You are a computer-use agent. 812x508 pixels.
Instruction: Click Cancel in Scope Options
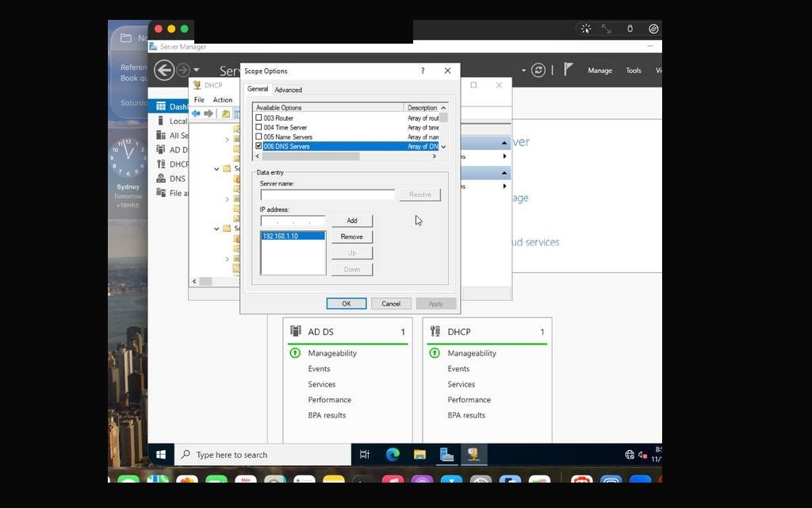coord(391,304)
